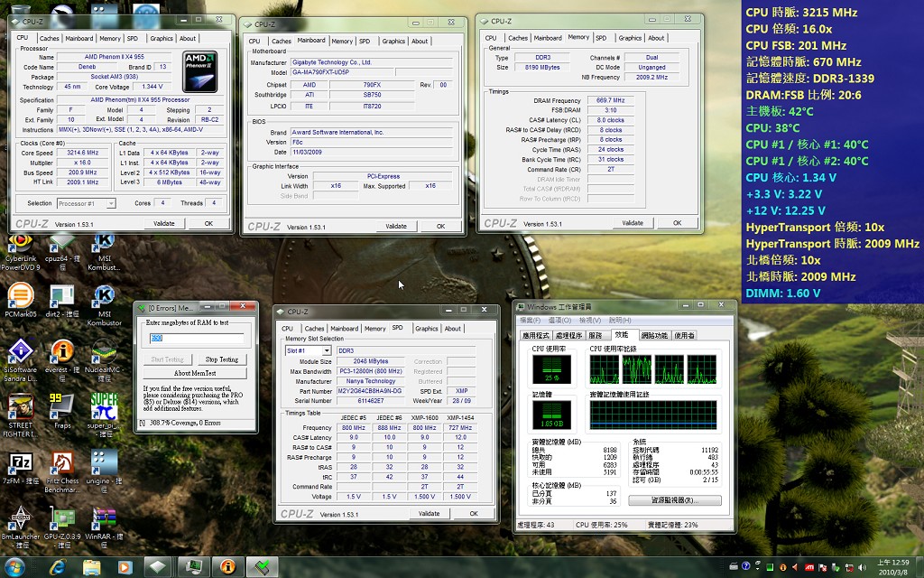Open the Memory tab in the SPD CPU-Z window
The image size is (924, 578).
tap(374, 329)
